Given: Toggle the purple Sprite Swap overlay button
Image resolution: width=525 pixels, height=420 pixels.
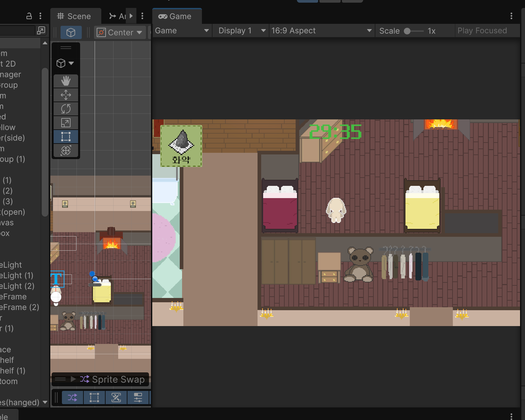Looking at the screenshot, I should coord(72,398).
